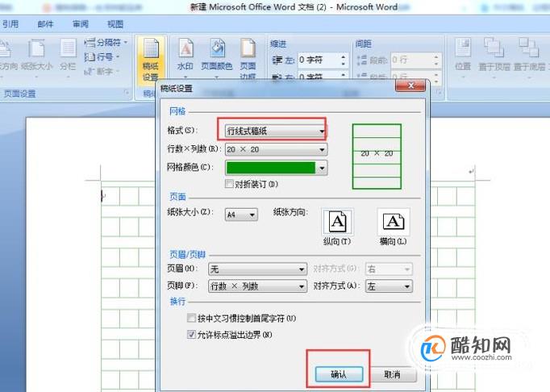Close the 稿纸设置 dialog
This screenshot has height=392, width=550.
tap(410, 85)
